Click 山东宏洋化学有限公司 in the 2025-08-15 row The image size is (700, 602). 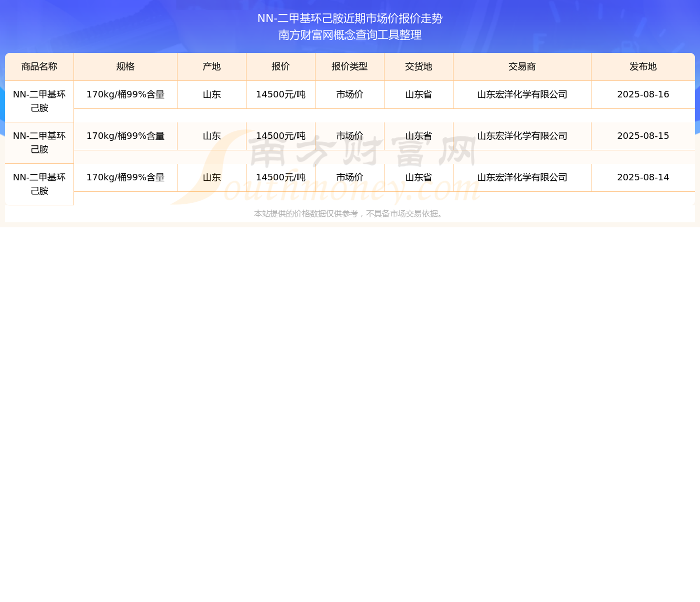(522, 136)
